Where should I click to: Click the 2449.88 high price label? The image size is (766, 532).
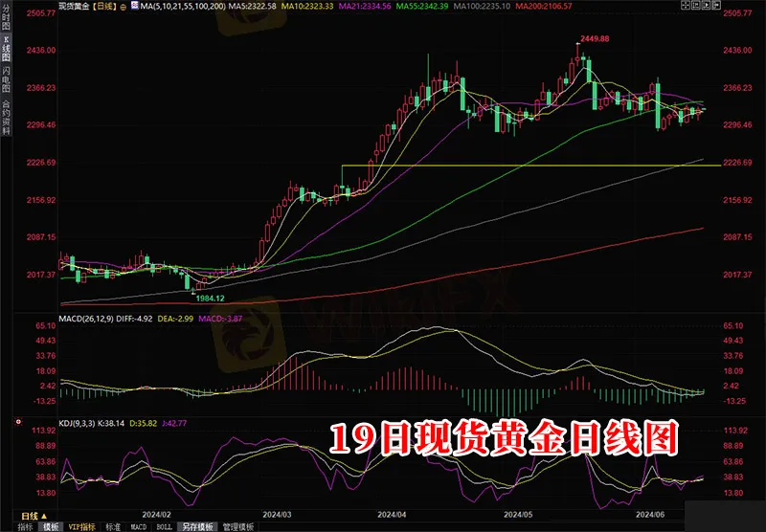[x=595, y=38]
